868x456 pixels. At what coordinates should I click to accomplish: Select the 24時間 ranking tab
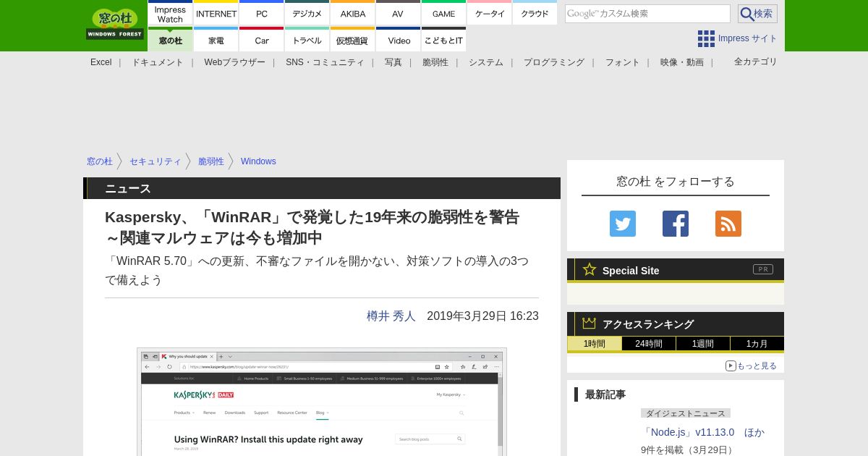(649, 344)
